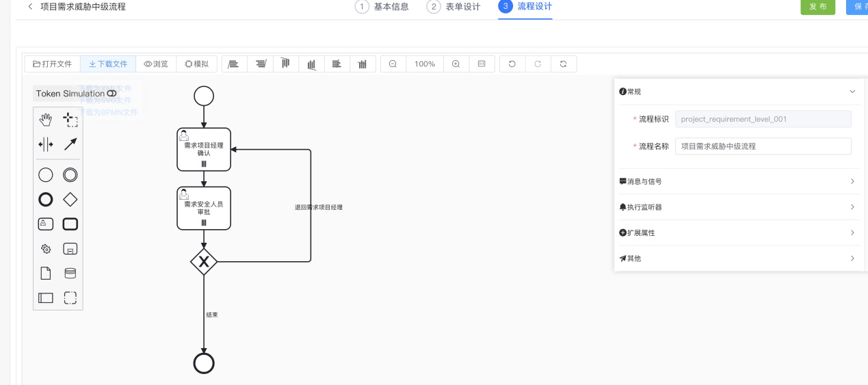Align elements to horizontal center
868x385 pixels.
pos(337,64)
